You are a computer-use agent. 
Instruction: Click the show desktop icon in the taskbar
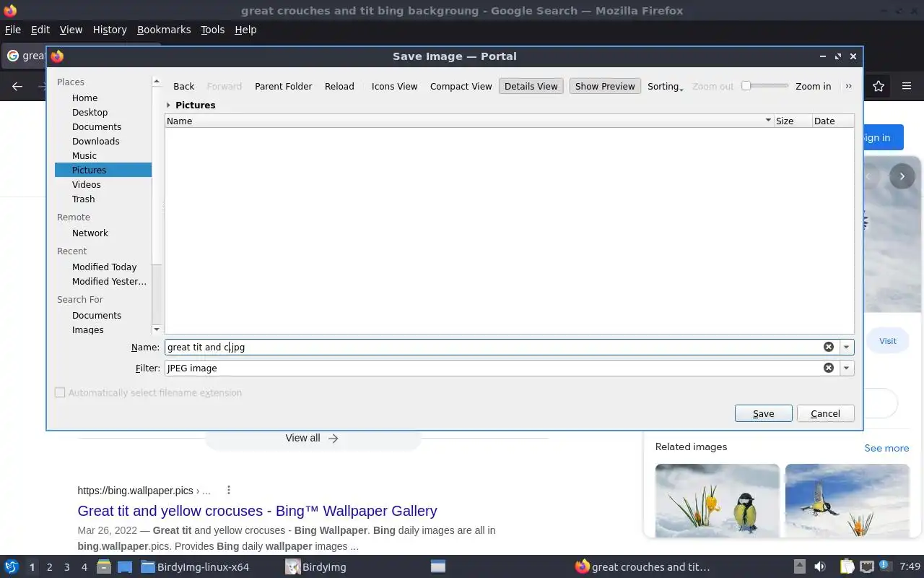(x=125, y=567)
